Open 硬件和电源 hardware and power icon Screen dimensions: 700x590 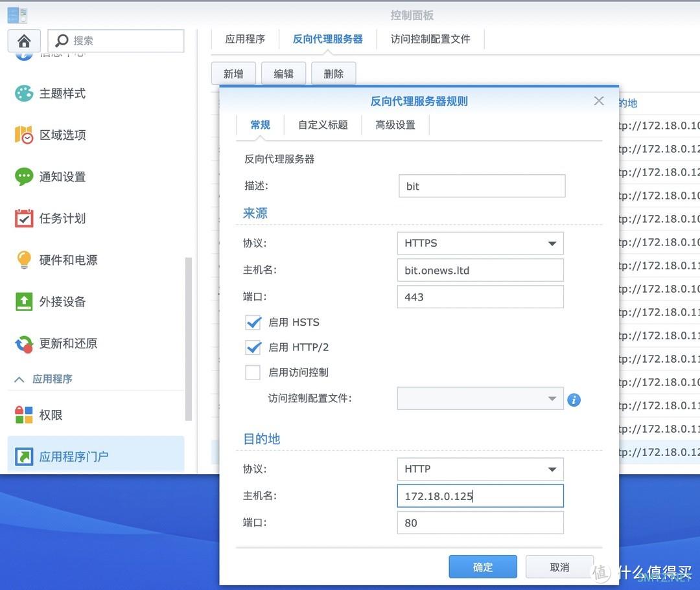[24, 260]
